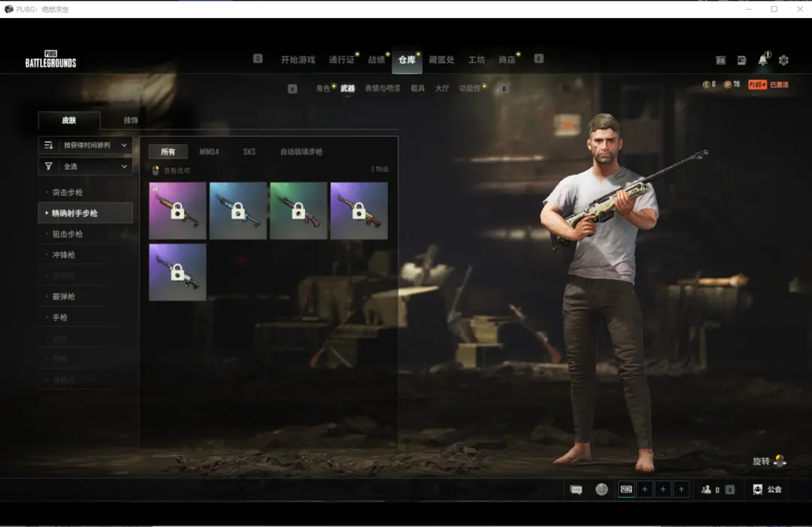
Task: Open the 通行证 tab
Action: (341, 59)
